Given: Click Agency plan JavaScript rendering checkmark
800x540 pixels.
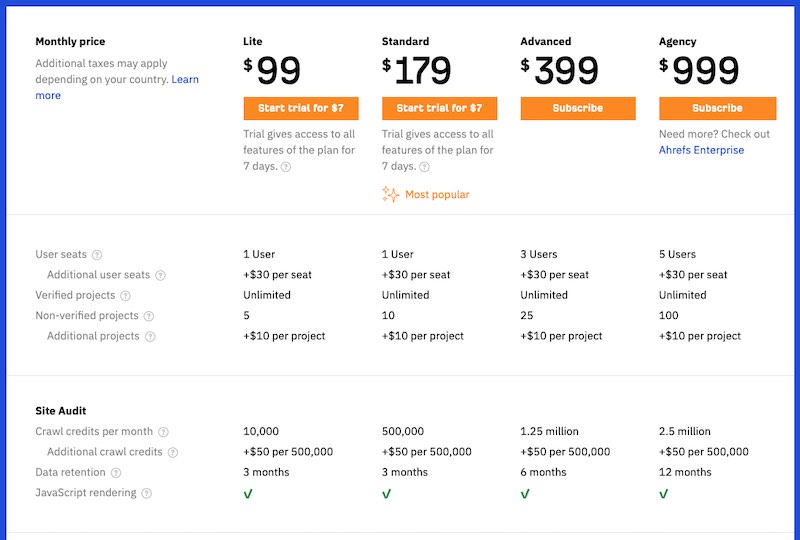Looking at the screenshot, I should 664,494.
